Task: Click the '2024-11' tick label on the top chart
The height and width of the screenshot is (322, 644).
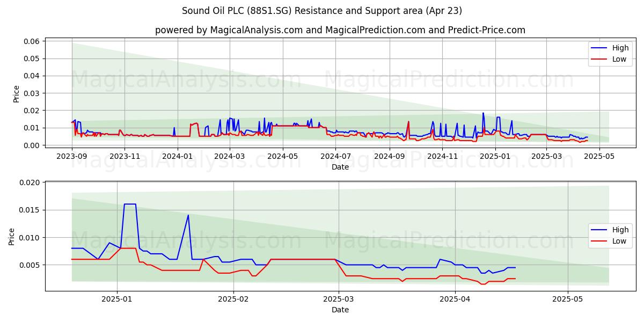Action: (x=442, y=156)
